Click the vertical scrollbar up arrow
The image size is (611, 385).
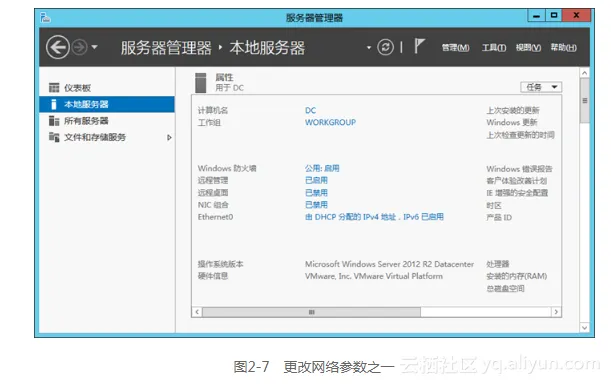click(x=585, y=73)
